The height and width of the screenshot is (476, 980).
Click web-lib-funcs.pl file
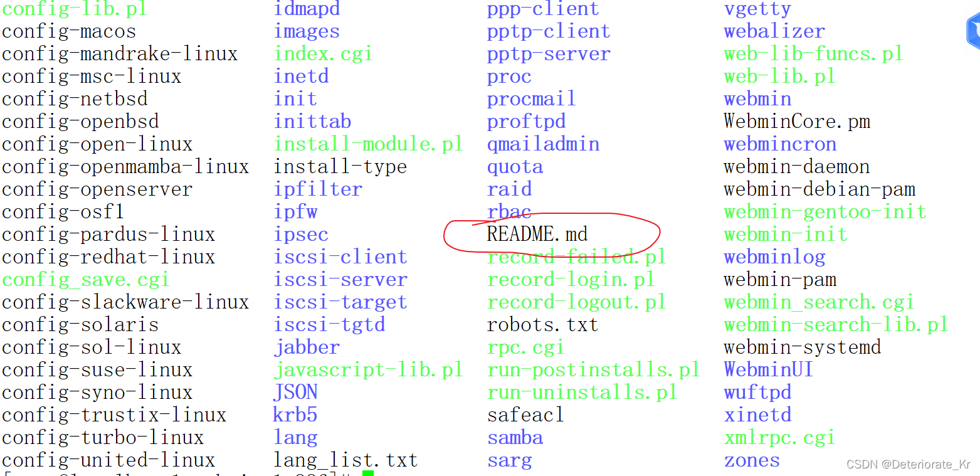(813, 54)
